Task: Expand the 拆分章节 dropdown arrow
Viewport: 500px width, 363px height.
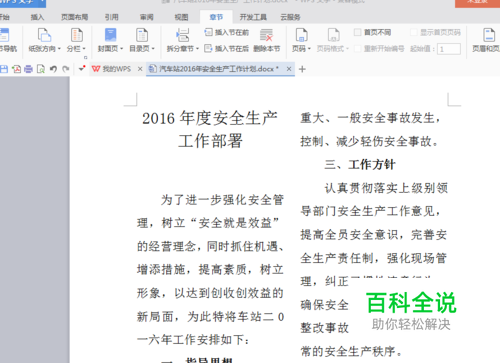Action: pos(197,49)
